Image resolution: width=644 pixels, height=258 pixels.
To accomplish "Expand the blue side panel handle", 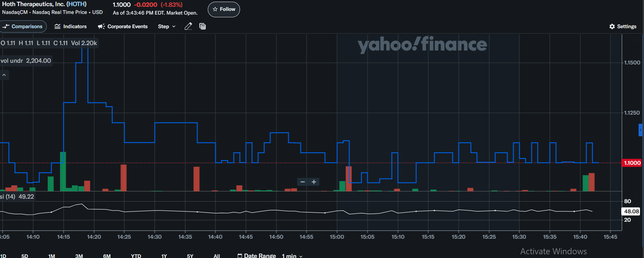I will tap(641, 130).
